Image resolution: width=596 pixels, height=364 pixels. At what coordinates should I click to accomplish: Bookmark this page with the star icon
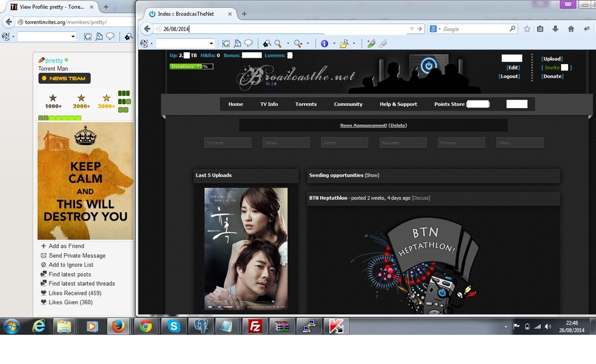(x=527, y=29)
